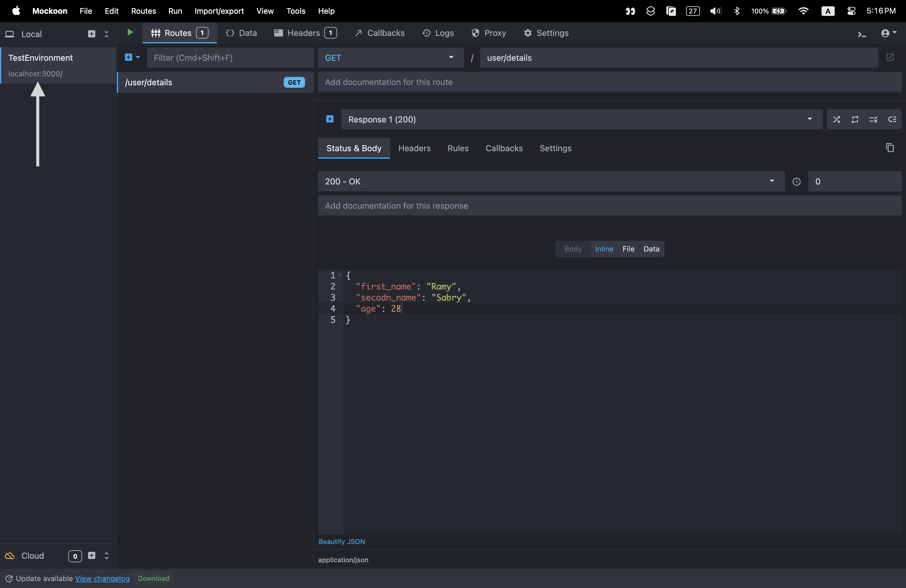Viewport: 906px width, 588px height.
Task: Open the environment Headers tab
Action: tap(305, 33)
